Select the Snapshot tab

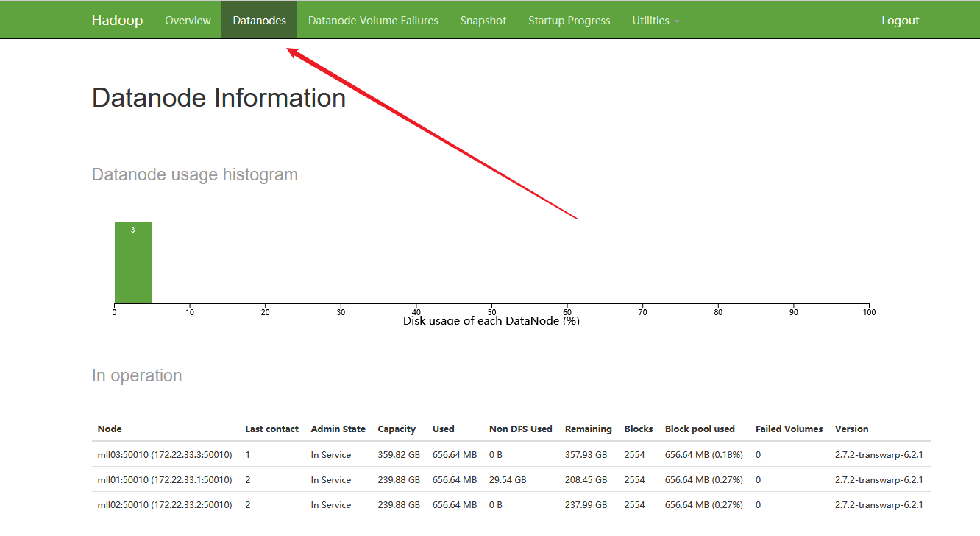pos(483,20)
